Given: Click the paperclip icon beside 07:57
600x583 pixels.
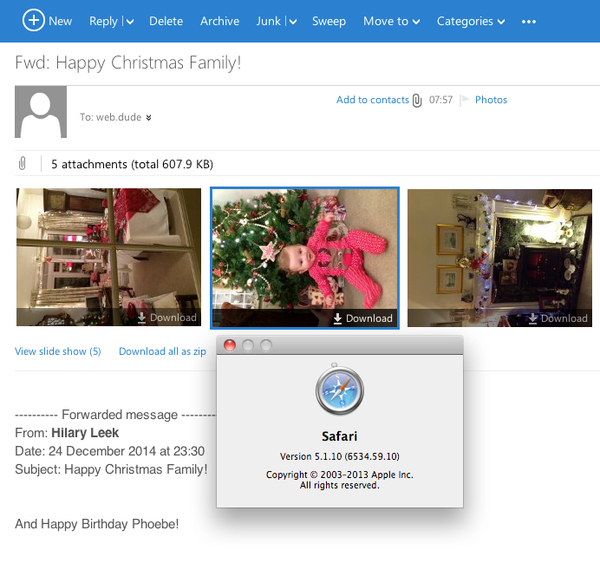Looking at the screenshot, I should click(417, 101).
